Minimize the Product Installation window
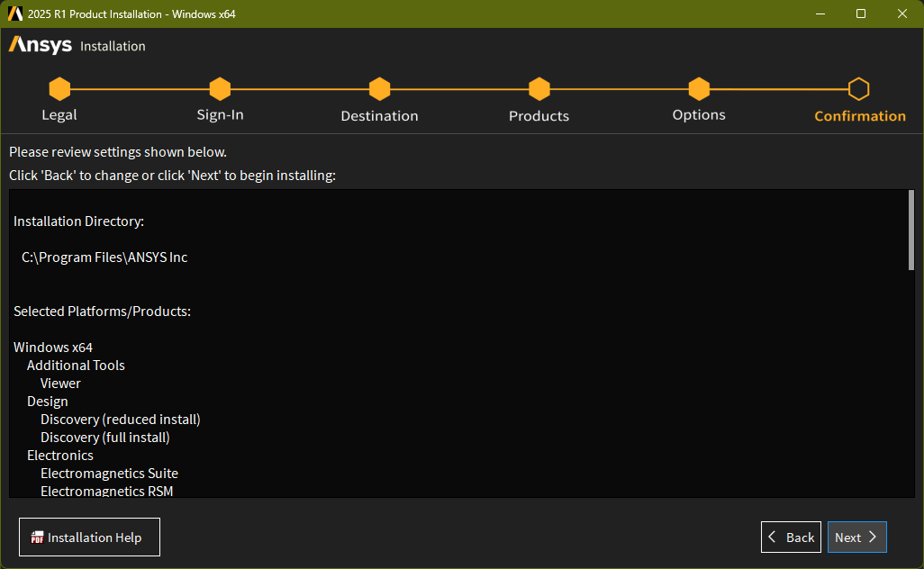924x569 pixels. 820,14
